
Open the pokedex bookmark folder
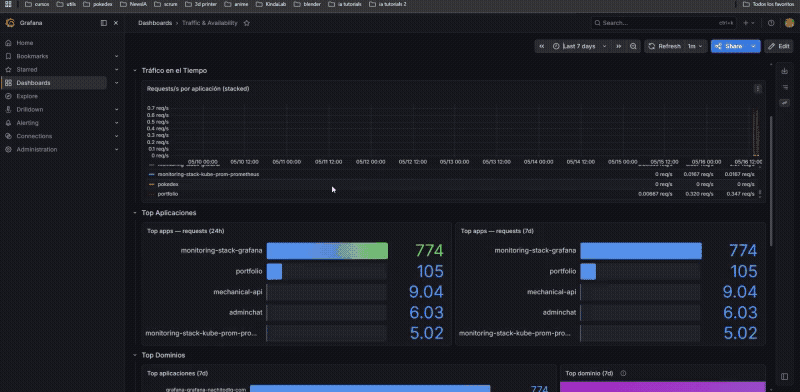[x=97, y=4]
